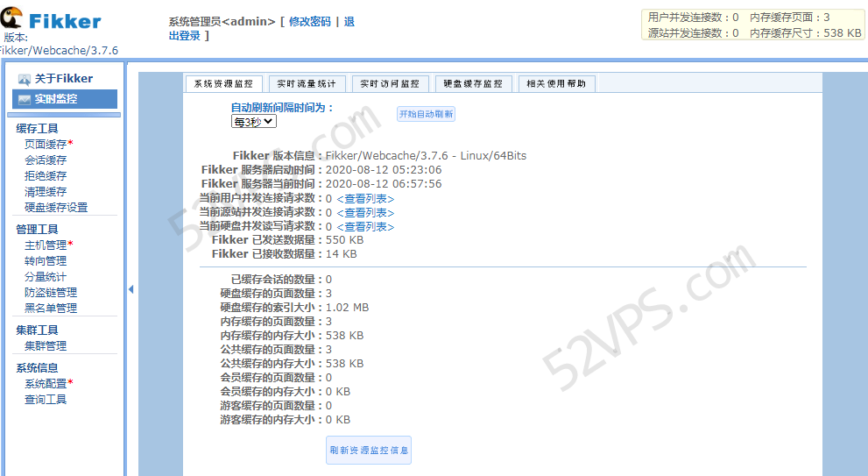Viewport: 868px width, 476px height.
Task: Switch to the 硬盘缓存监控 tab
Action: coord(473,83)
